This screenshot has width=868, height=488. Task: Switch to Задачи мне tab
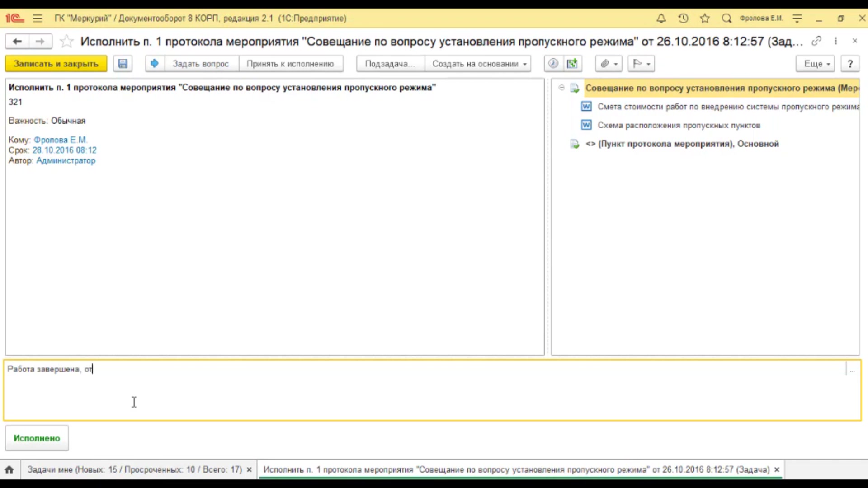(134, 470)
